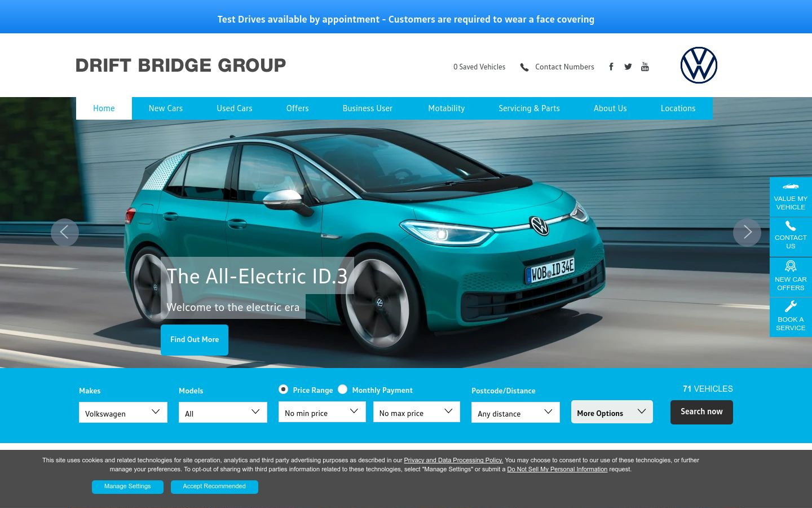Screen dimensions: 812x508
Task: Open the Business User menu
Action: point(368,108)
